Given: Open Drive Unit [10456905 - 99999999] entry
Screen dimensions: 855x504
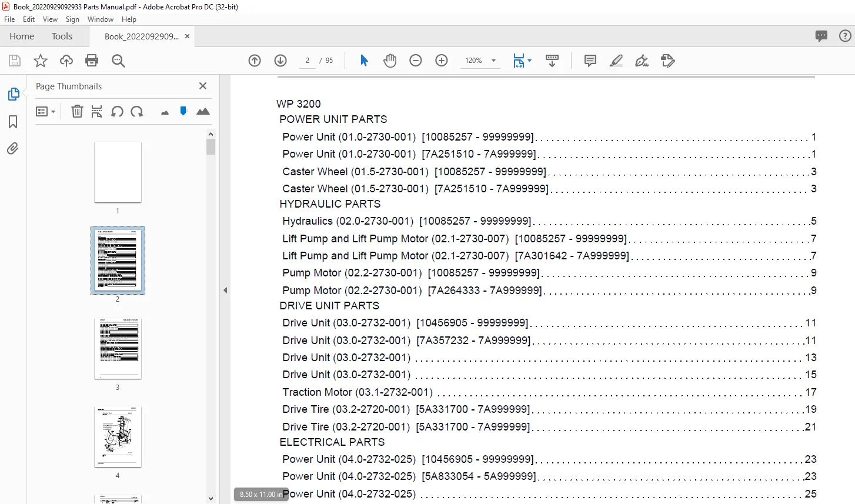Looking at the screenshot, I should 549,323.
